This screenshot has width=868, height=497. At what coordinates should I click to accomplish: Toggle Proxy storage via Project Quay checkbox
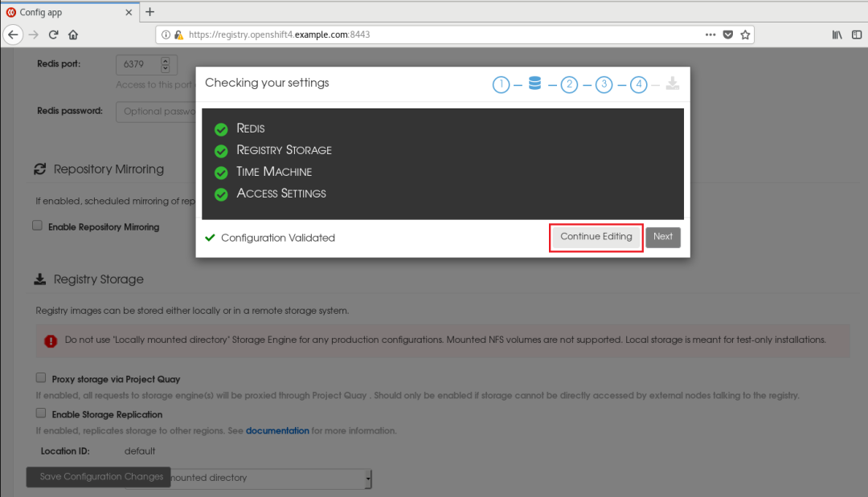pos(41,377)
